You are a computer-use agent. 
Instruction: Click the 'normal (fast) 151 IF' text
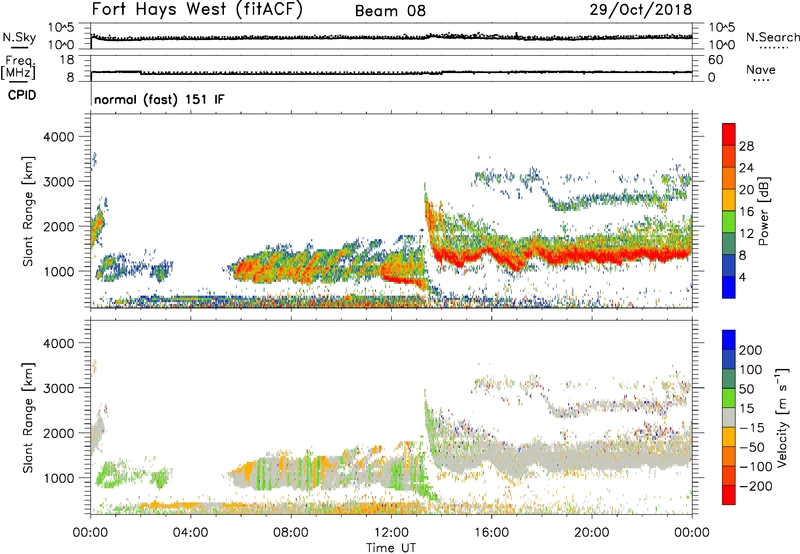point(159,99)
